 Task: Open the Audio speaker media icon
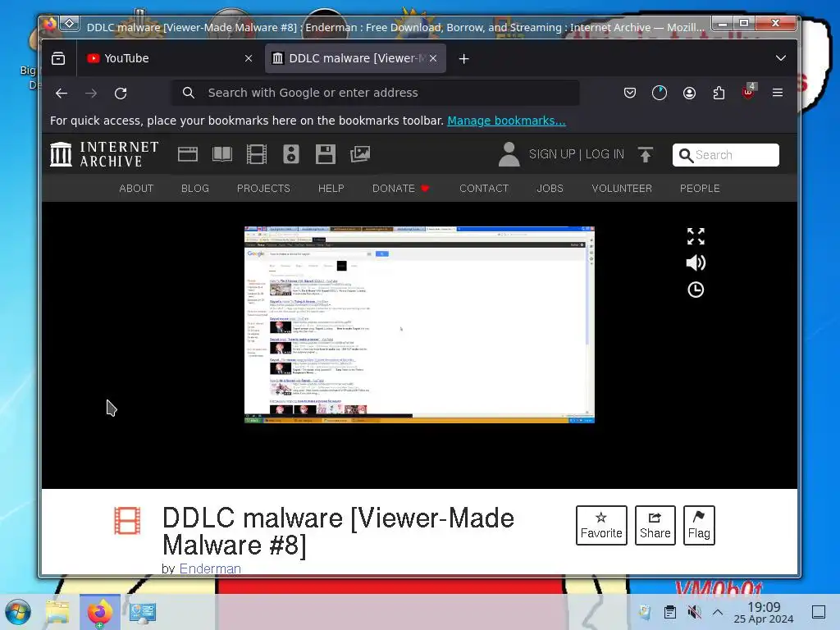coord(291,154)
